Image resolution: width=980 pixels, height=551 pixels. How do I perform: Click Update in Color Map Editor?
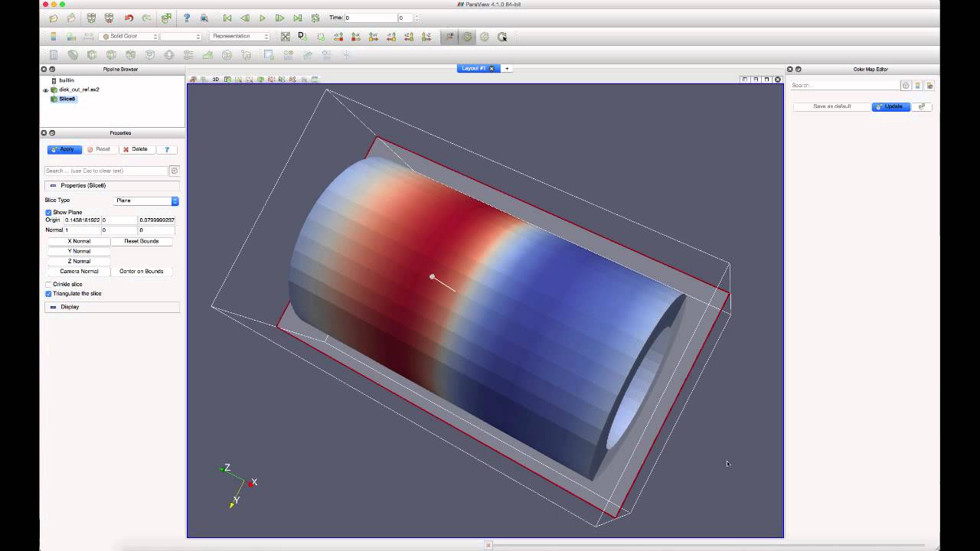tap(891, 106)
